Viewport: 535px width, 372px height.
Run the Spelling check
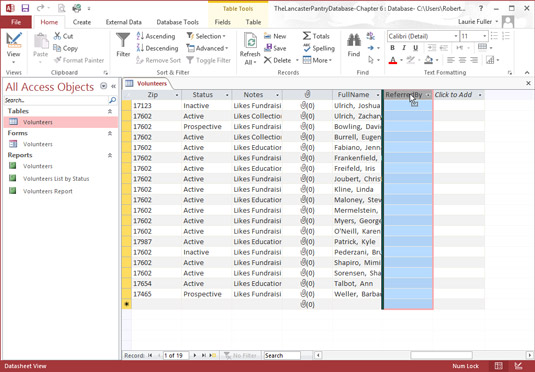coord(319,48)
